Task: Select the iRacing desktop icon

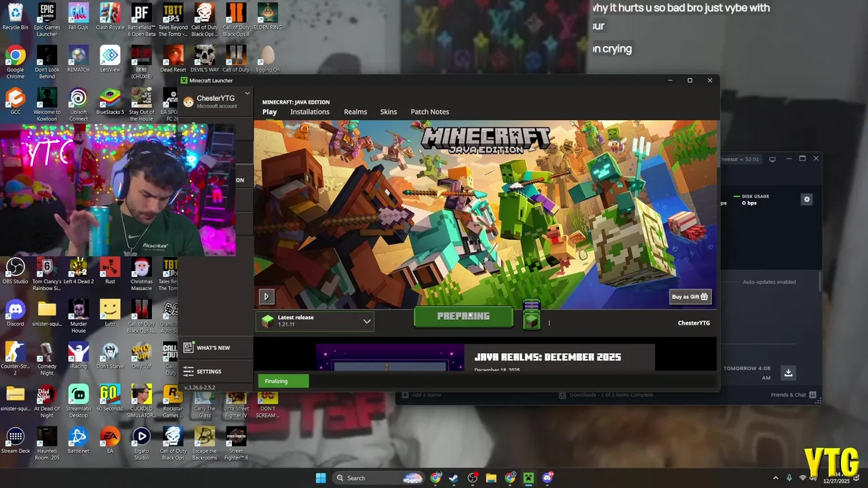Action: [78, 356]
